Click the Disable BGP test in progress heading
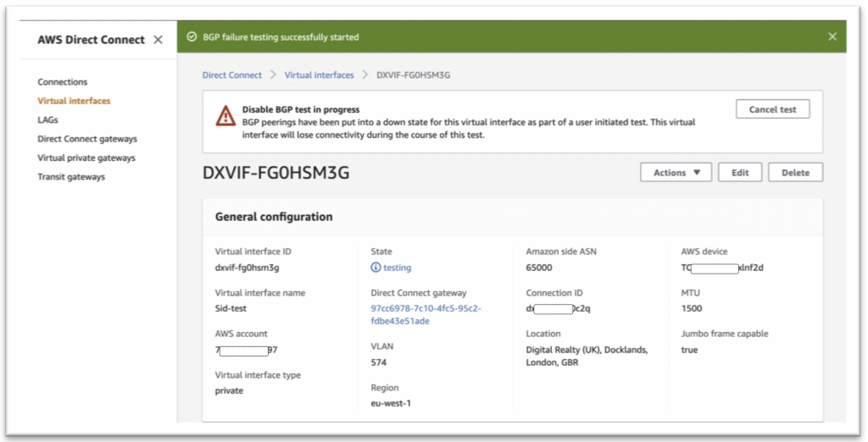The image size is (868, 442). click(x=301, y=109)
